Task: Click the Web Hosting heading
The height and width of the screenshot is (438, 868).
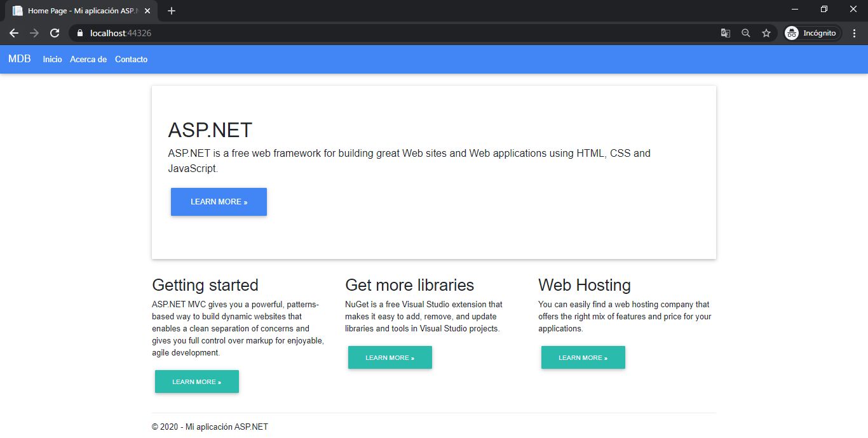Action: (585, 284)
